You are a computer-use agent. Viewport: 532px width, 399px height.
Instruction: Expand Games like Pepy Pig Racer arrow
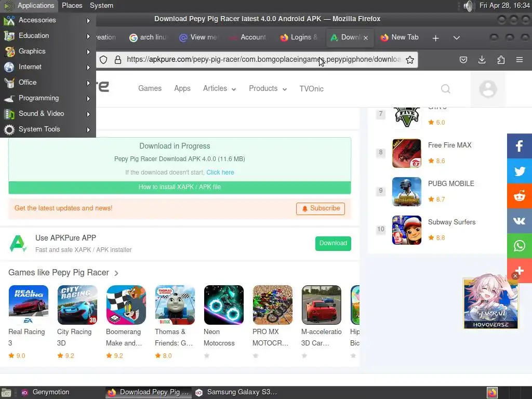pyautogui.click(x=116, y=273)
